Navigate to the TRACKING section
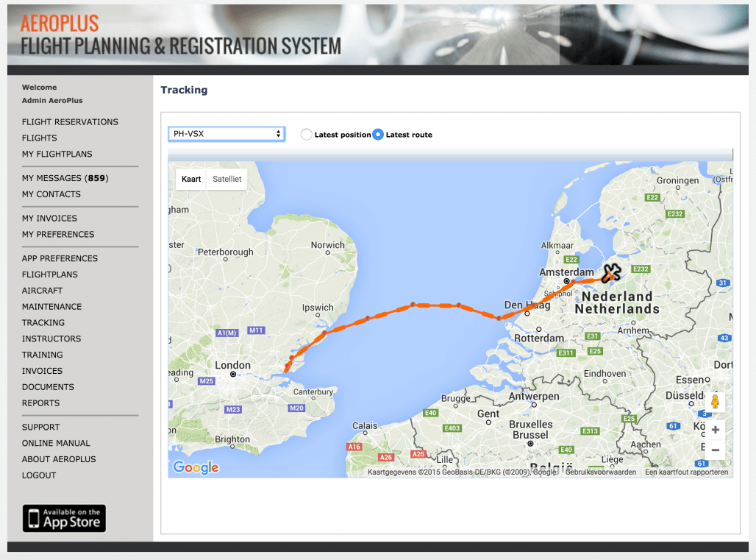 (43, 322)
